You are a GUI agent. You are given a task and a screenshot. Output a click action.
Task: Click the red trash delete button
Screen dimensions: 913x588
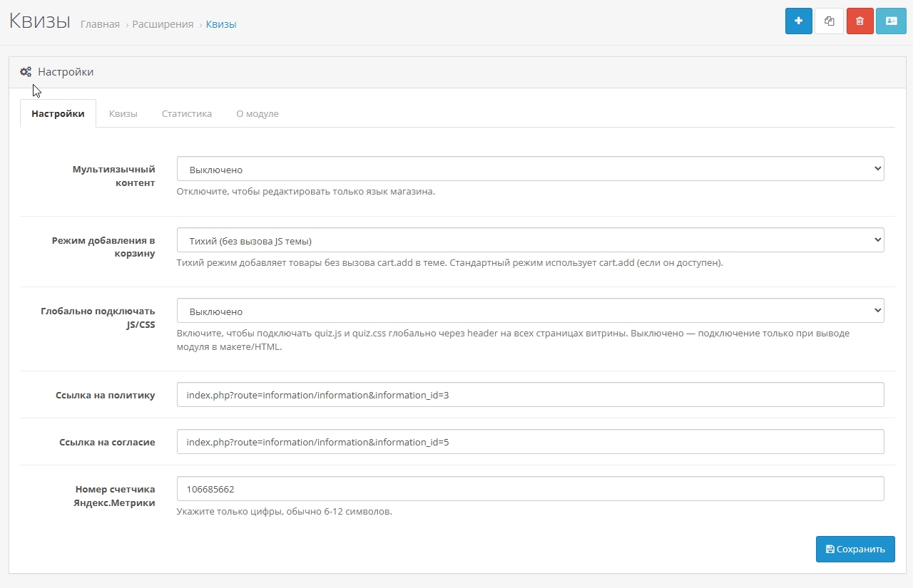[860, 21]
